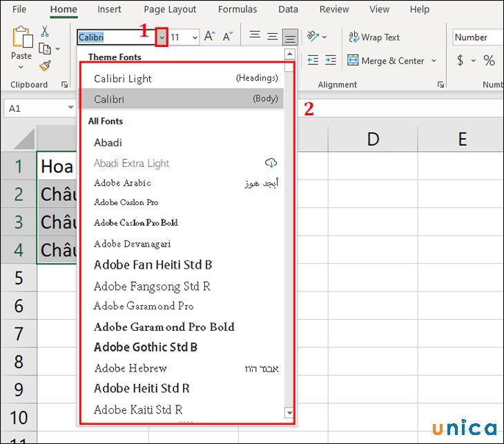Click the Accounting dollar format icon

pyautogui.click(x=461, y=61)
